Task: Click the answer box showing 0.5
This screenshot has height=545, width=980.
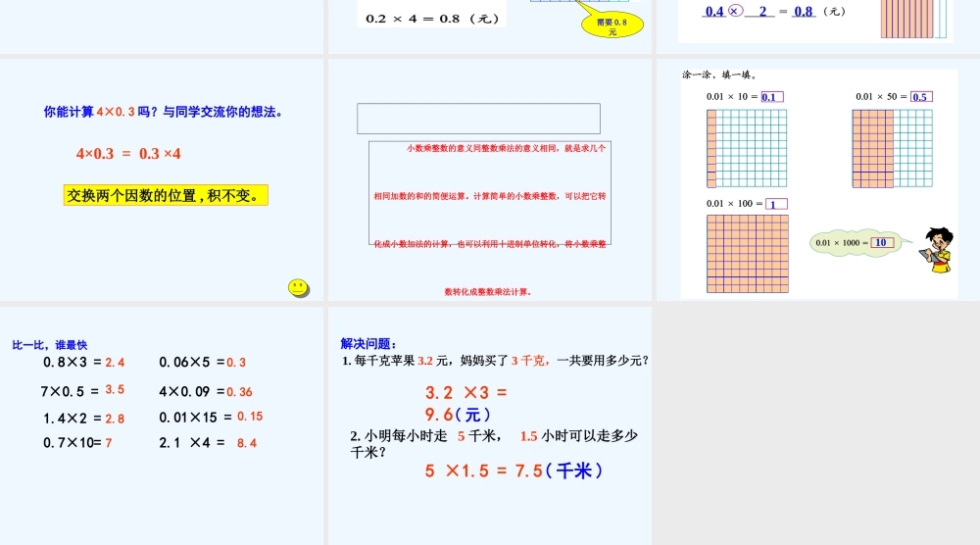Action: (x=921, y=97)
